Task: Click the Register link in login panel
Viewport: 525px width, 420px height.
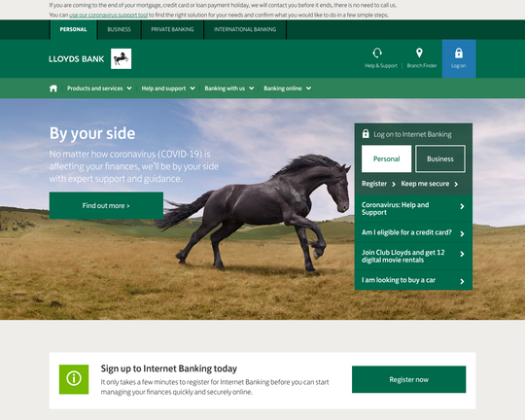Action: [x=374, y=184]
